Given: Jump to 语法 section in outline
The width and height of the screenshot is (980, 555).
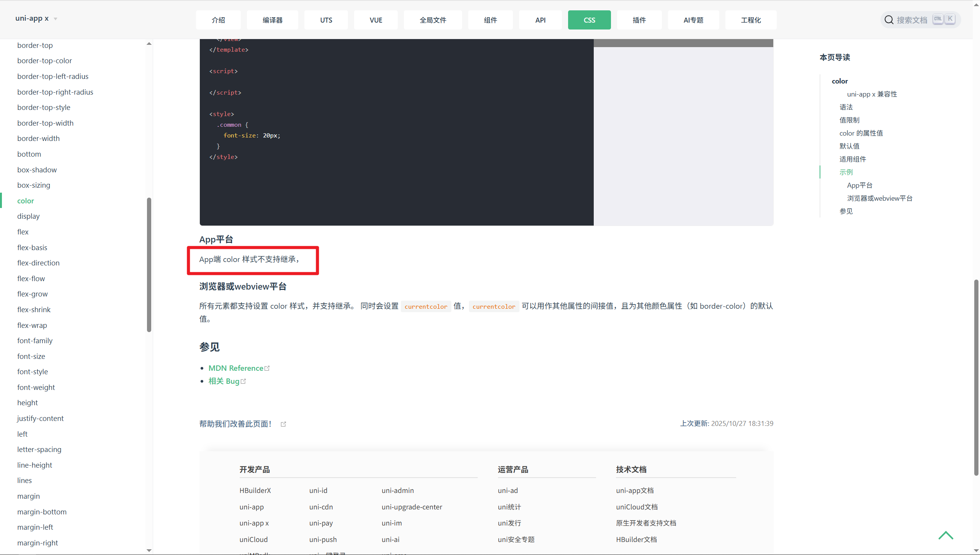Looking at the screenshot, I should [x=846, y=107].
